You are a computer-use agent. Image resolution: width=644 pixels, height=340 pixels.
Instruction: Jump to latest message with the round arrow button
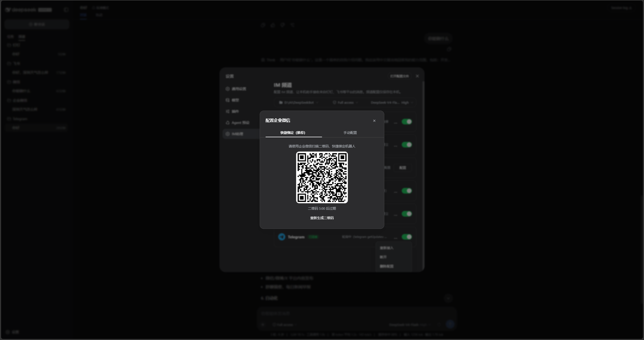click(448, 298)
